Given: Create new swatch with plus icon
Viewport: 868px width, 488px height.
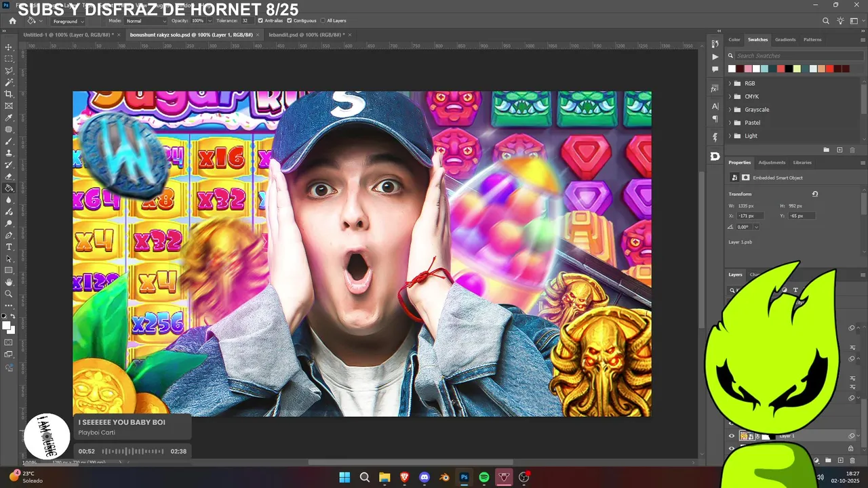Looking at the screenshot, I should [840, 150].
